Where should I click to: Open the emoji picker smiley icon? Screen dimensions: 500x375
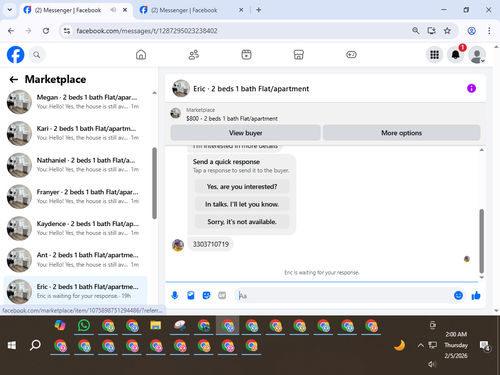458,295
